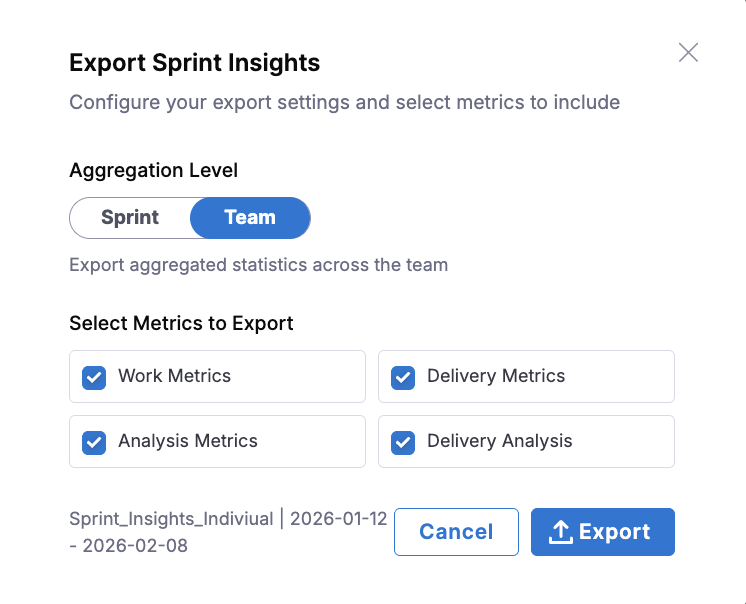746x604 pixels.
Task: Toggle the Delivery Metrics checkbox
Action: click(403, 377)
